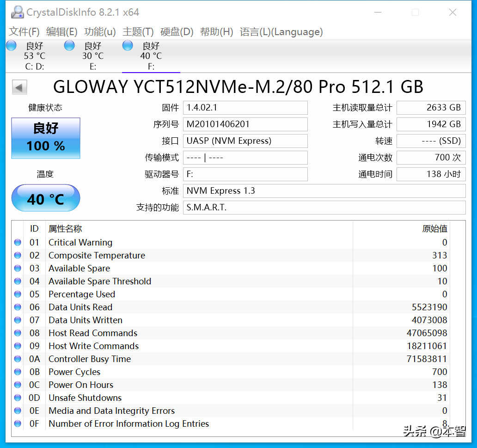Click status orb for the E: drive

coord(69,46)
